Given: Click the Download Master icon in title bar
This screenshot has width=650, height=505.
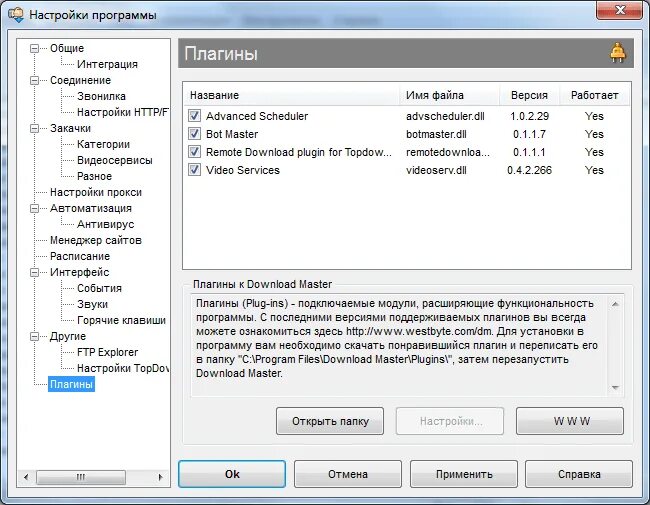Looking at the screenshot, I should [x=16, y=15].
